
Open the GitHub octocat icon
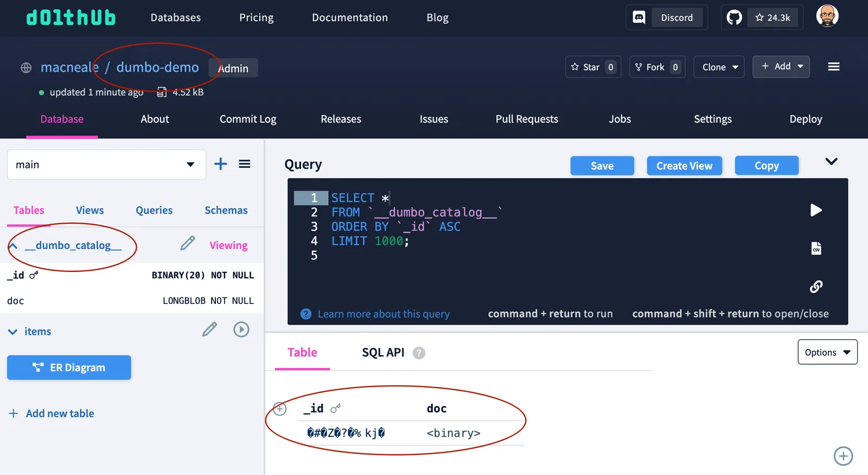coord(734,17)
